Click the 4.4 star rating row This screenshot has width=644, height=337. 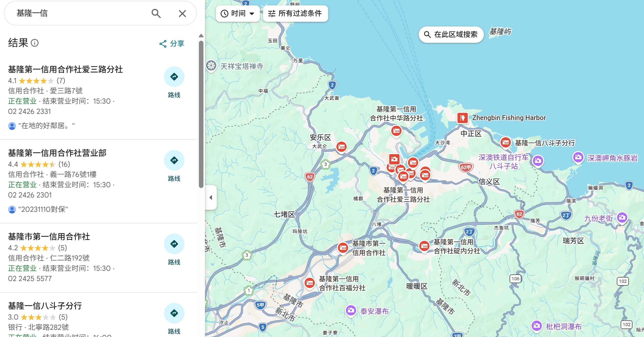point(39,164)
